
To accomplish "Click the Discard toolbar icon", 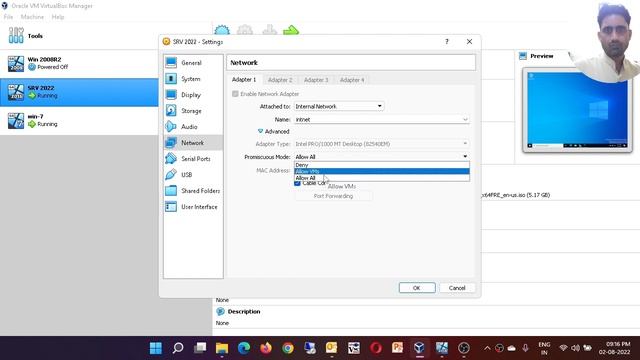I will point(269,30).
